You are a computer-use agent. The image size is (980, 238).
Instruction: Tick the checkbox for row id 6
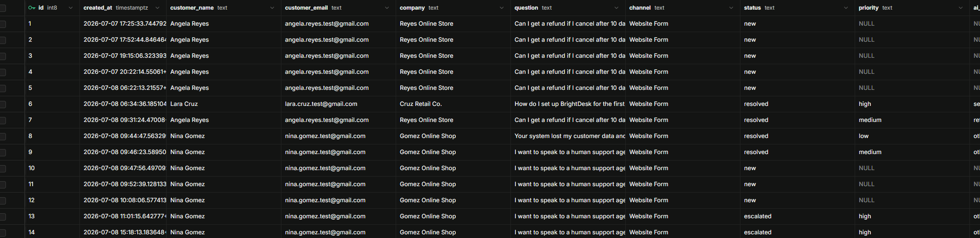tap(3, 104)
